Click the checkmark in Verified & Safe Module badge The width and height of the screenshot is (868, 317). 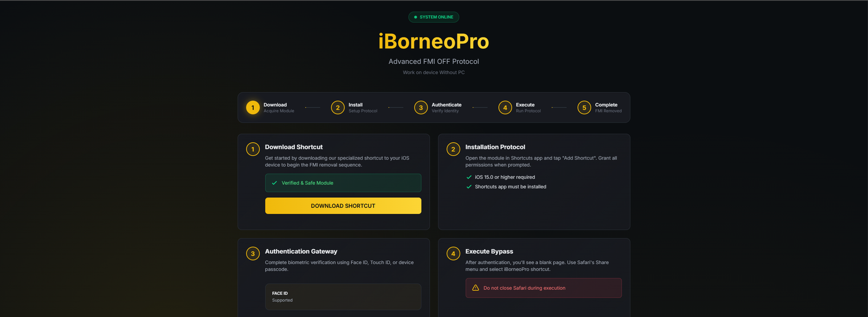[274, 183]
